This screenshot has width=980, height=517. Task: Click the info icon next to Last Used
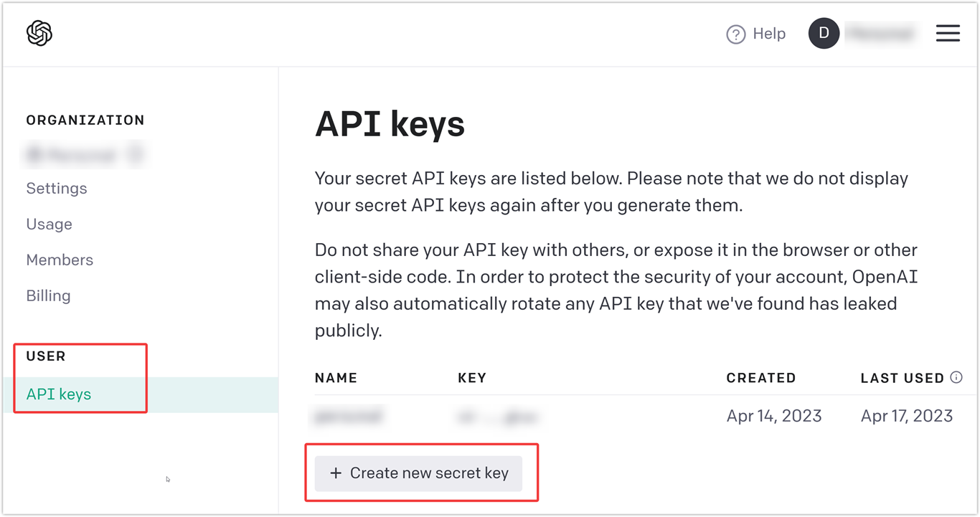pyautogui.click(x=956, y=377)
